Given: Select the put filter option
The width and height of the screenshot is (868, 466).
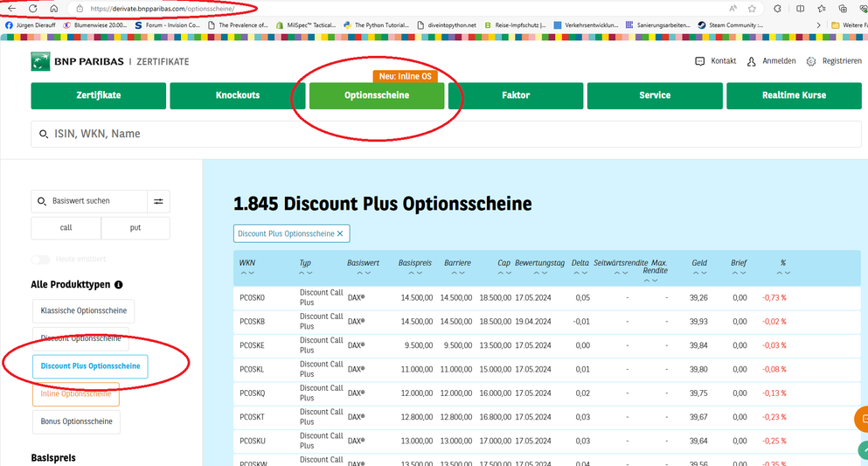Looking at the screenshot, I should click(x=135, y=227).
